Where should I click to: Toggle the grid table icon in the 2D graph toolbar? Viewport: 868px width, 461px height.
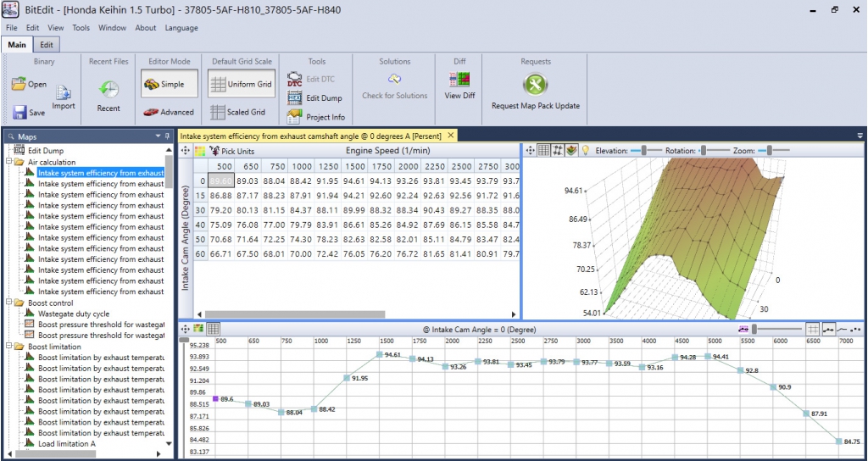[214, 329]
